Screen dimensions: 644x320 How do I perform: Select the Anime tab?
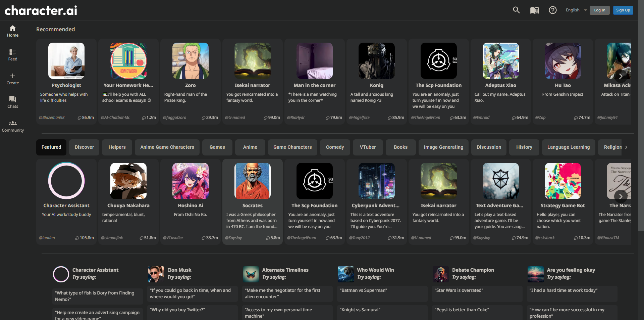click(250, 147)
